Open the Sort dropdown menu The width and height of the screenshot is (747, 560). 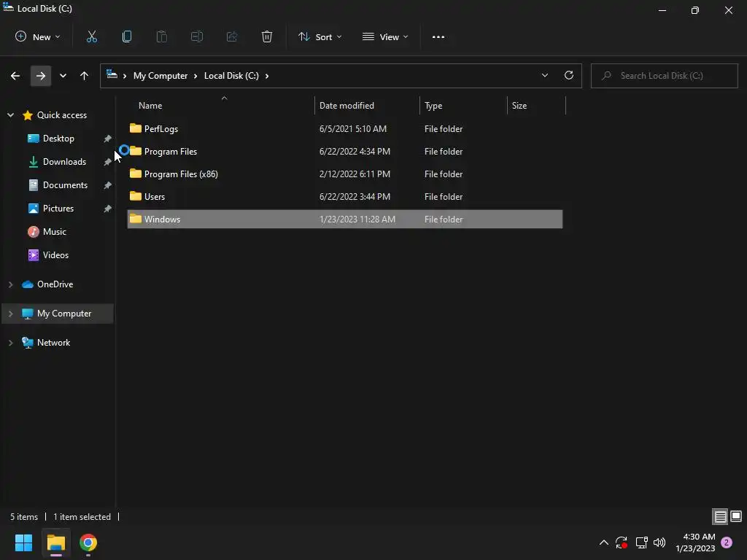pyautogui.click(x=320, y=36)
